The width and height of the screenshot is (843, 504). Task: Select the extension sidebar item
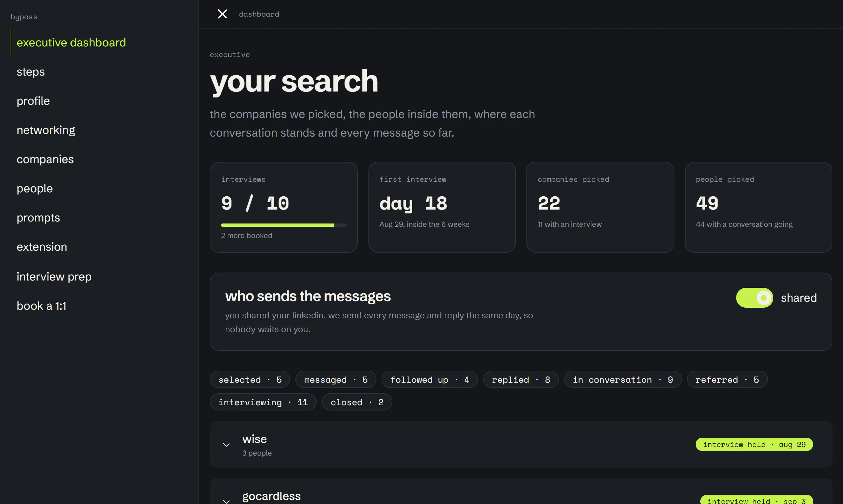point(42,247)
